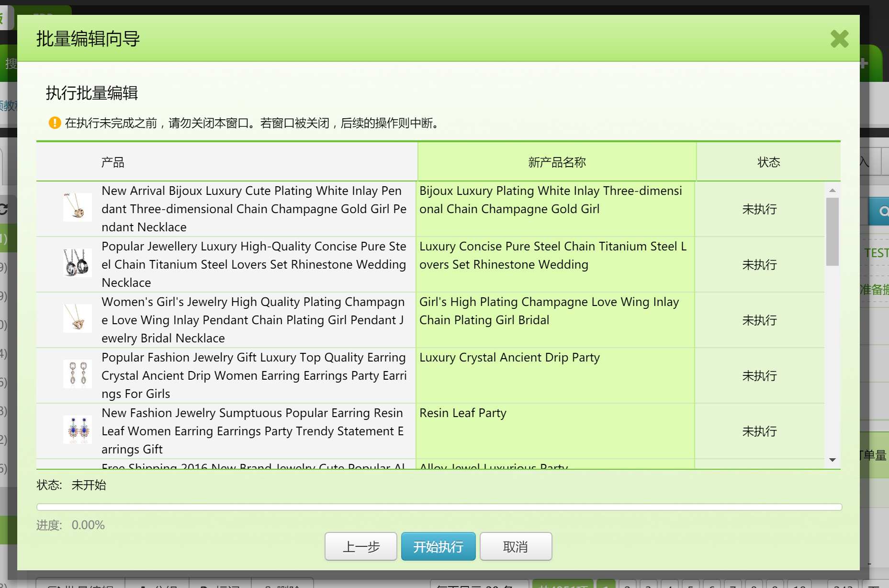Click the orange warning icon
889x588 pixels.
coord(55,123)
